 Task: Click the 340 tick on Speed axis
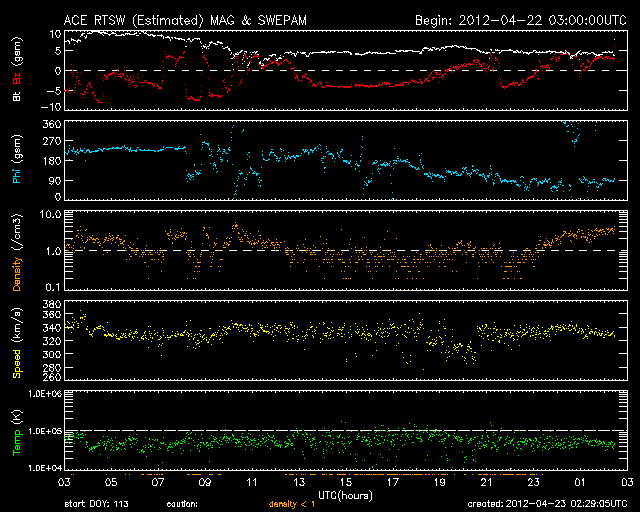pos(52,327)
